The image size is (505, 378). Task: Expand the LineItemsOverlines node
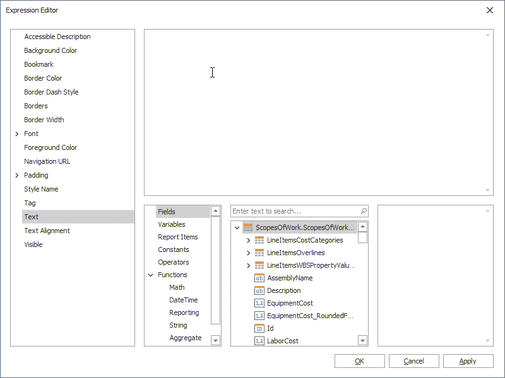[x=248, y=253]
